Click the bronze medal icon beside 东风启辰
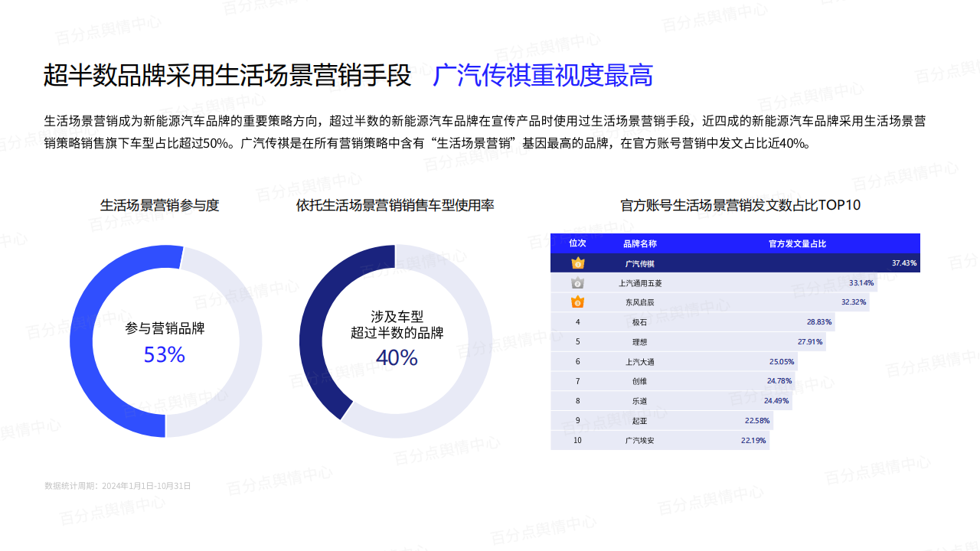The width and height of the screenshot is (980, 551). pyautogui.click(x=578, y=302)
